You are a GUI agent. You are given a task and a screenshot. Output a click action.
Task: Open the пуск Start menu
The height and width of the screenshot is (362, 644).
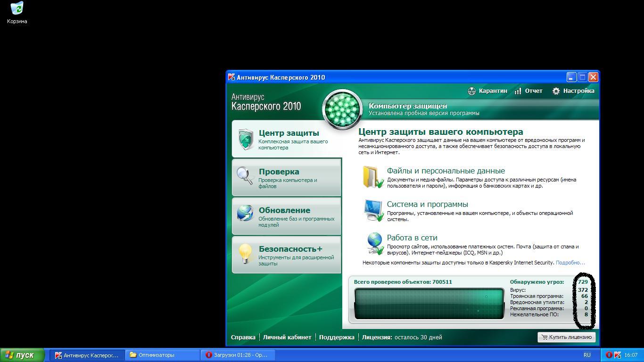tap(22, 355)
